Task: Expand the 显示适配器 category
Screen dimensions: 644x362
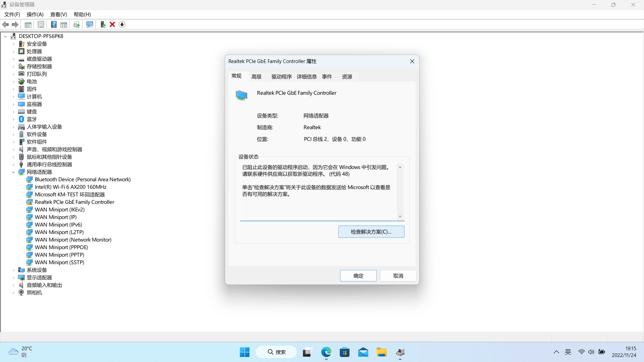Action: [x=13, y=278]
